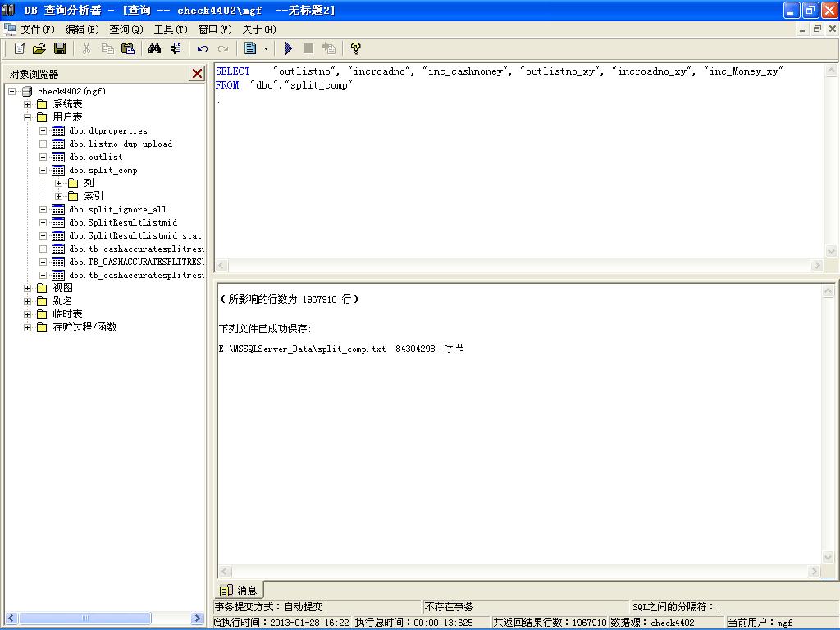Click the New query document icon
The image size is (840, 630).
[x=20, y=48]
